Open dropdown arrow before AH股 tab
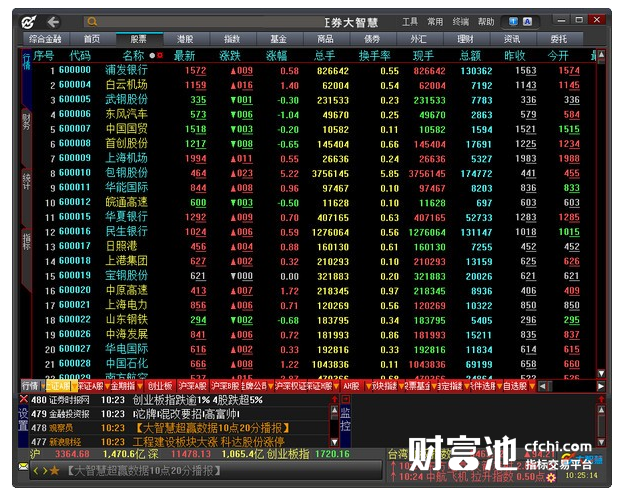The width and height of the screenshot is (625, 500). tap(336, 386)
